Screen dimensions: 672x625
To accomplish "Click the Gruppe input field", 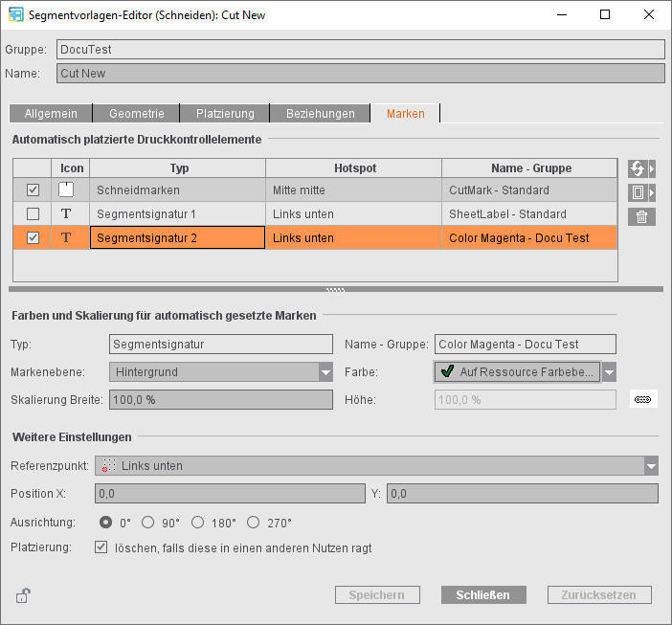I will coord(361,49).
